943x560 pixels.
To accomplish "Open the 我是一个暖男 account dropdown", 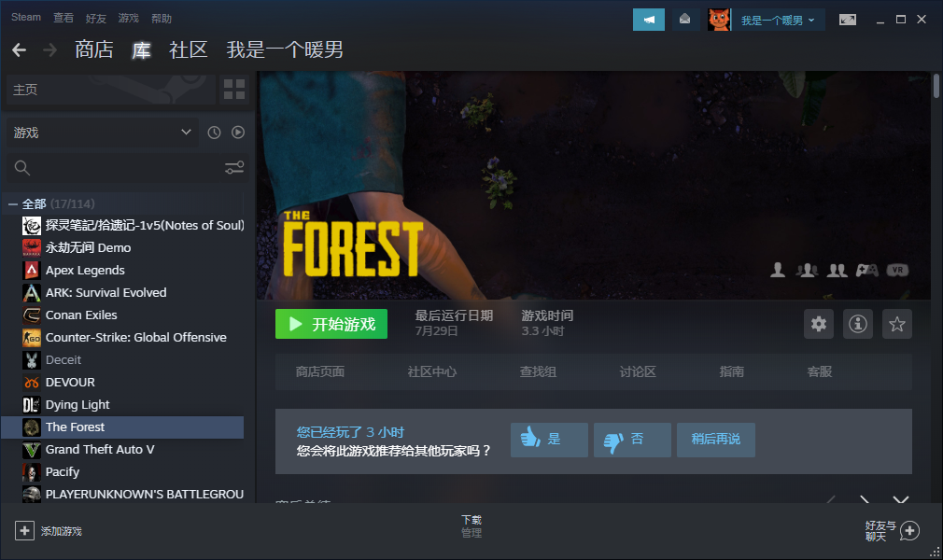I will [778, 21].
